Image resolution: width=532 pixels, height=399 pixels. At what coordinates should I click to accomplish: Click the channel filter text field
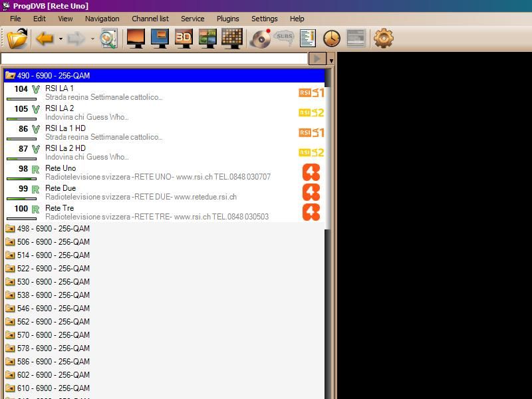pos(154,59)
